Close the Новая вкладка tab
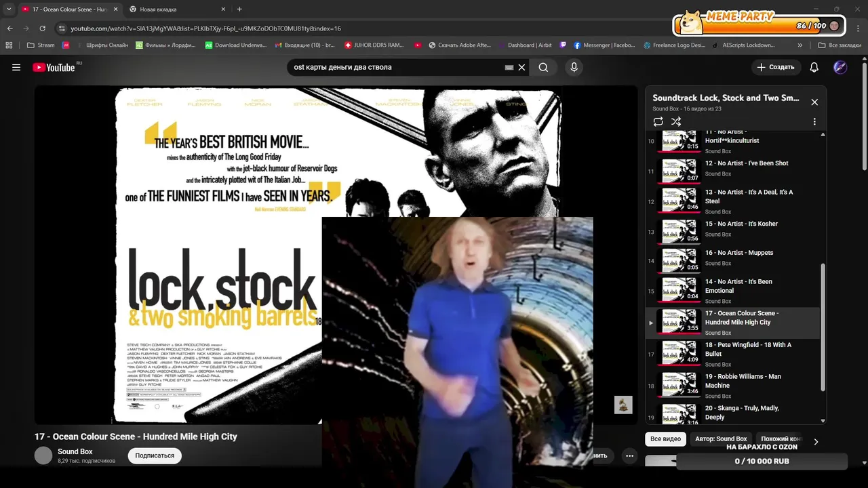The width and height of the screenshot is (868, 488). pyautogui.click(x=224, y=9)
